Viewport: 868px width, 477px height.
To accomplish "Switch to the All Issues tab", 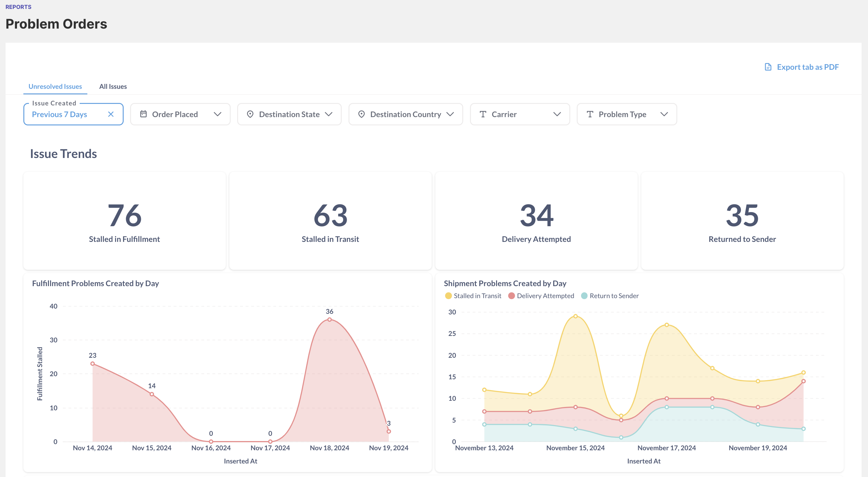I will tap(113, 86).
